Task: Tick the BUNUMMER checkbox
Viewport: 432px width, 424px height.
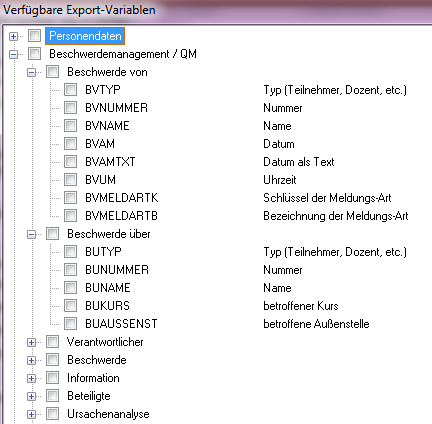Action: pyautogui.click(x=71, y=270)
